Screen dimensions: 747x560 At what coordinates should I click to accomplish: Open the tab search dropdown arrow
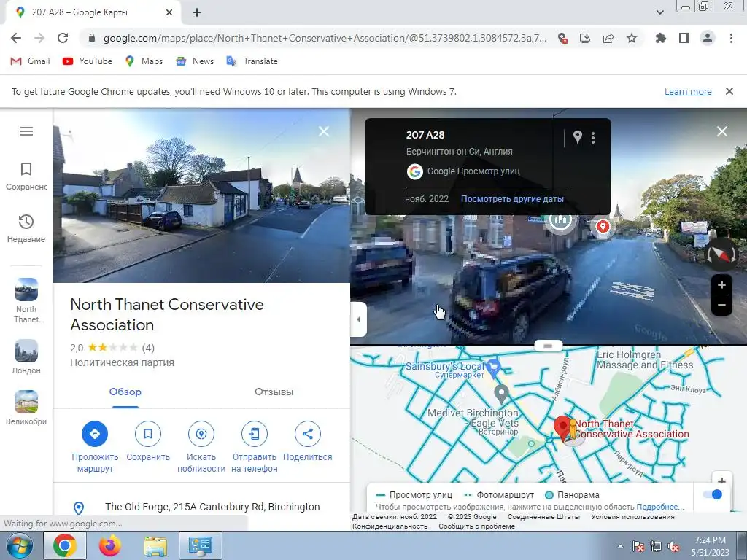click(x=659, y=12)
